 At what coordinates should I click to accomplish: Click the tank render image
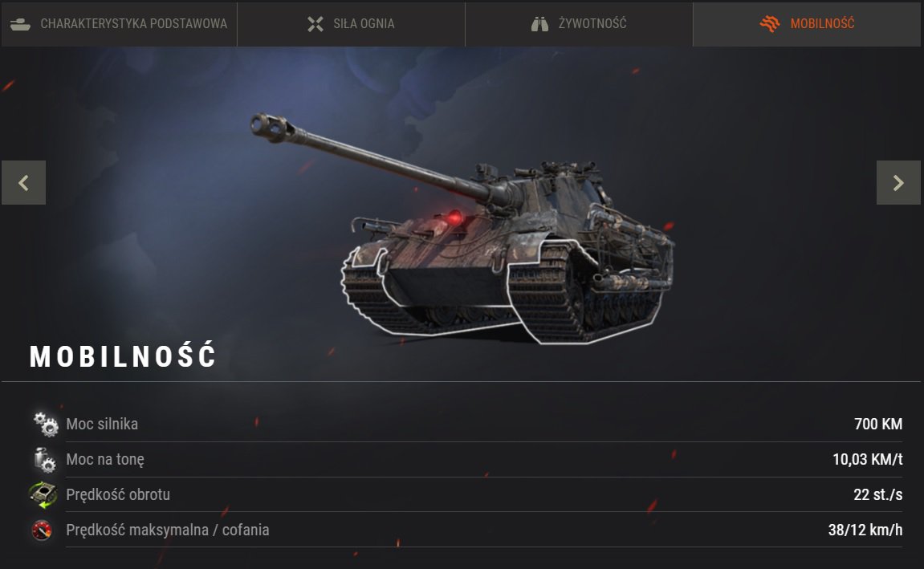462,229
